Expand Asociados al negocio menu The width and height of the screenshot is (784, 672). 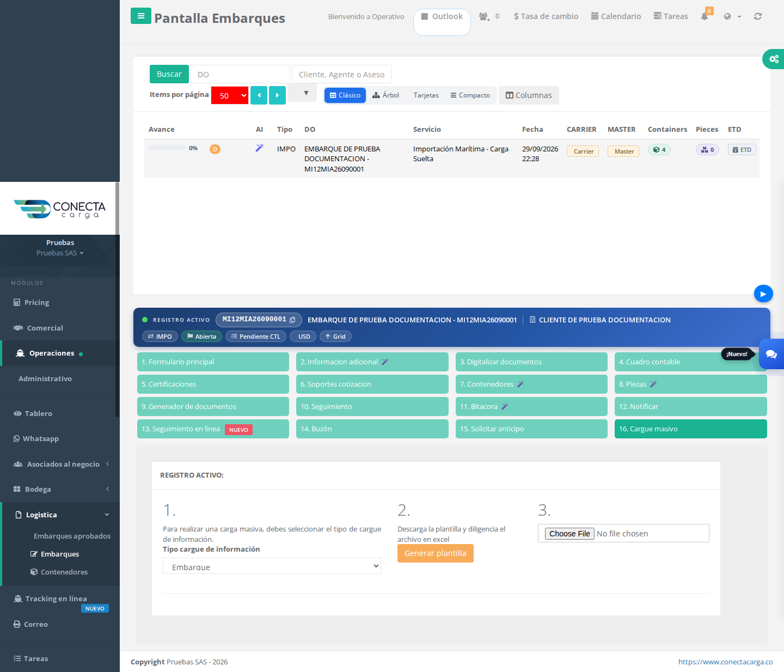pos(60,464)
